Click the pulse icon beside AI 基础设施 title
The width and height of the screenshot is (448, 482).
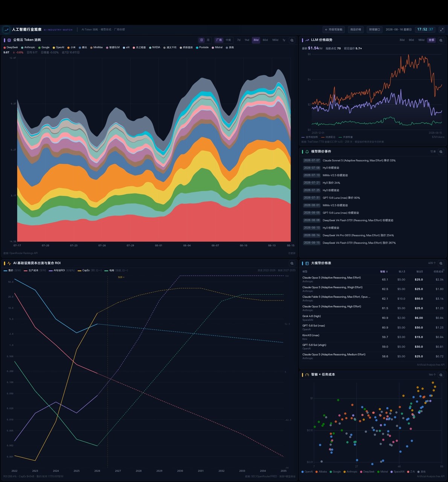(x=9, y=263)
